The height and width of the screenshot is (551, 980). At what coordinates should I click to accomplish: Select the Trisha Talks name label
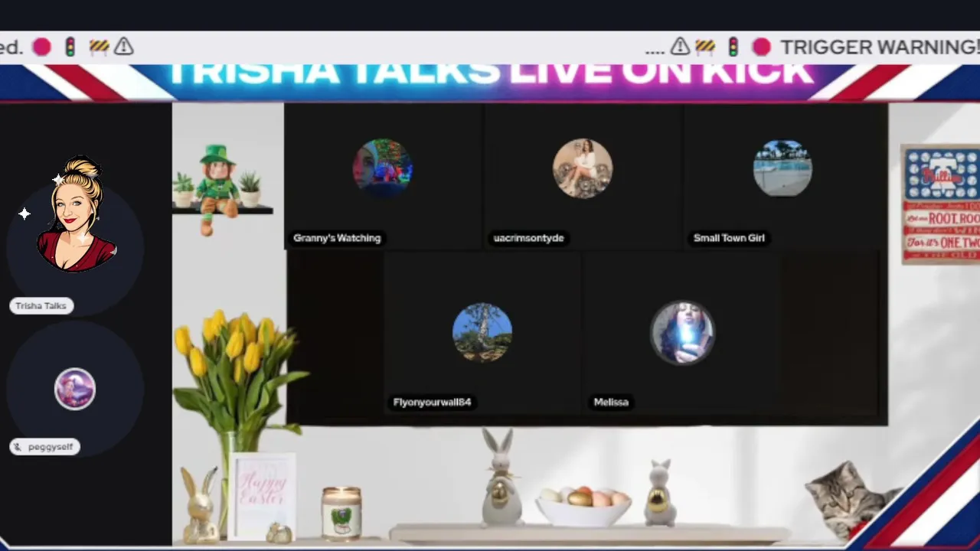point(41,306)
